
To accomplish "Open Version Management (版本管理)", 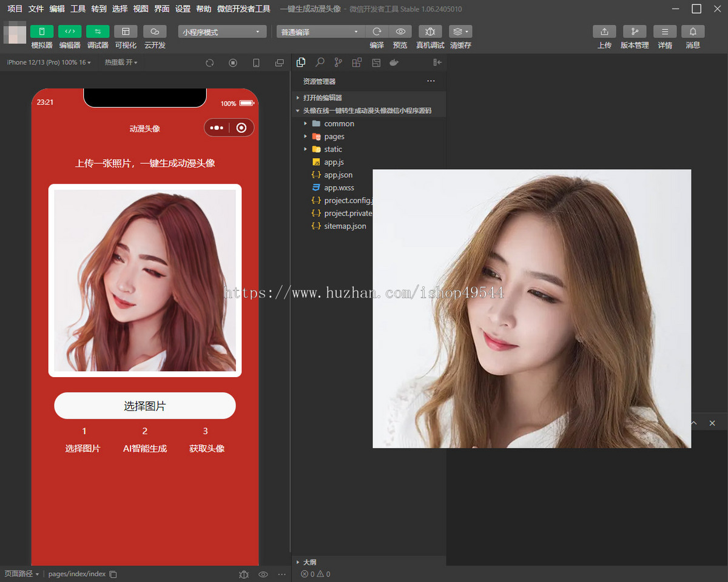I will [635, 32].
